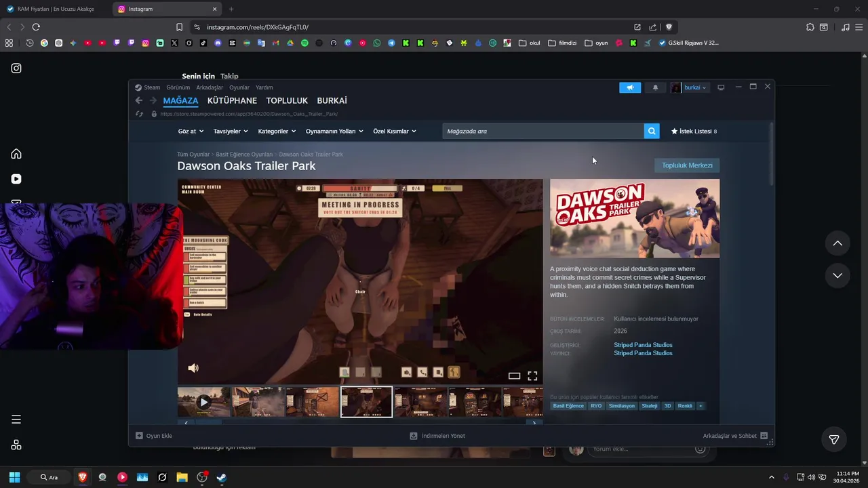The height and width of the screenshot is (488, 868).
Task: Click Brave Shields icon in address bar
Action: pyautogui.click(x=669, y=27)
